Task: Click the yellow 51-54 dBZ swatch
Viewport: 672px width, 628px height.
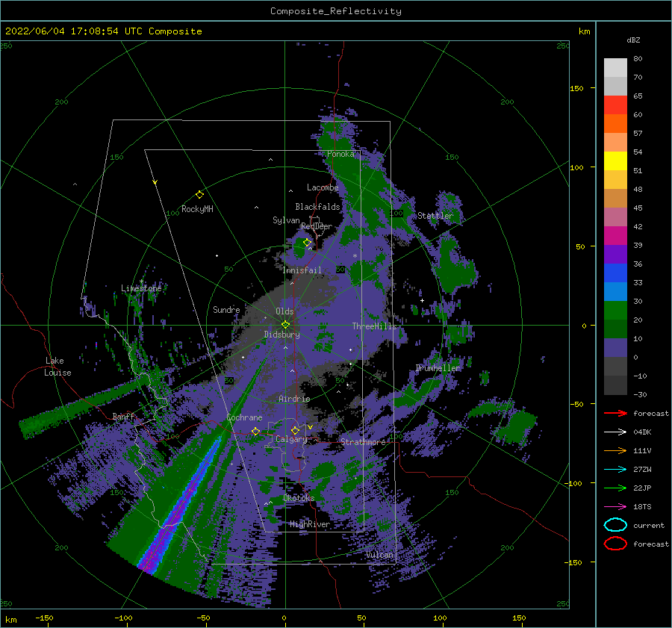Action: (615, 161)
